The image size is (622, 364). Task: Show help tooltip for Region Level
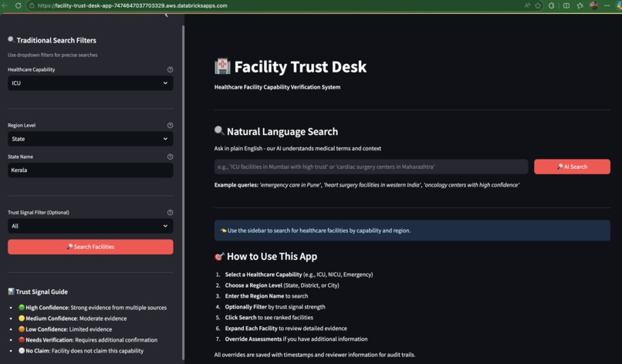pos(171,125)
